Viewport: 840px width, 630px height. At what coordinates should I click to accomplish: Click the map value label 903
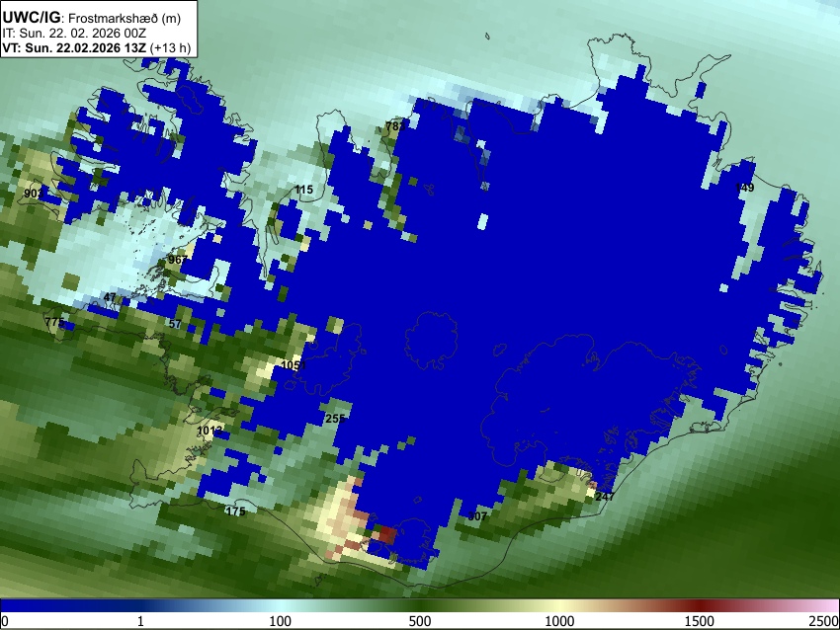coord(34,194)
